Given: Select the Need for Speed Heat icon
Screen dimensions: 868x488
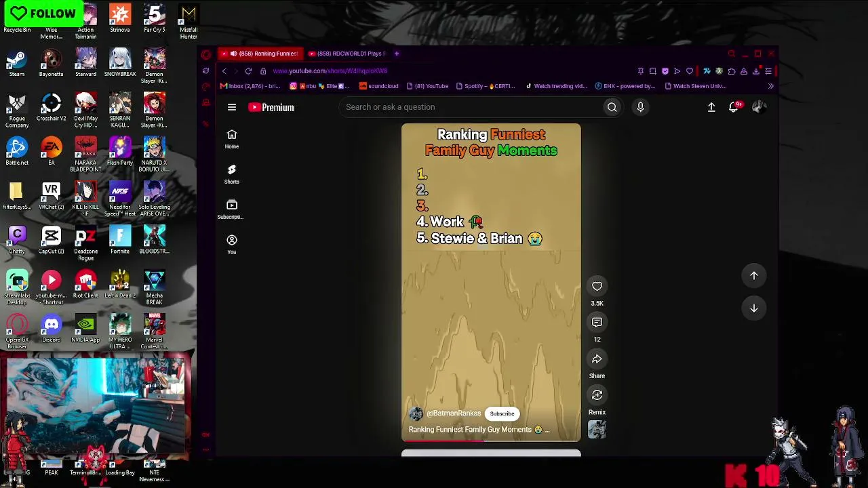Looking at the screenshot, I should (x=120, y=199).
